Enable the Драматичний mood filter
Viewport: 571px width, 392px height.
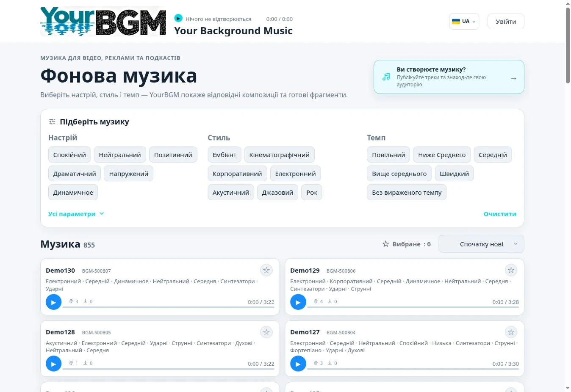(x=75, y=174)
